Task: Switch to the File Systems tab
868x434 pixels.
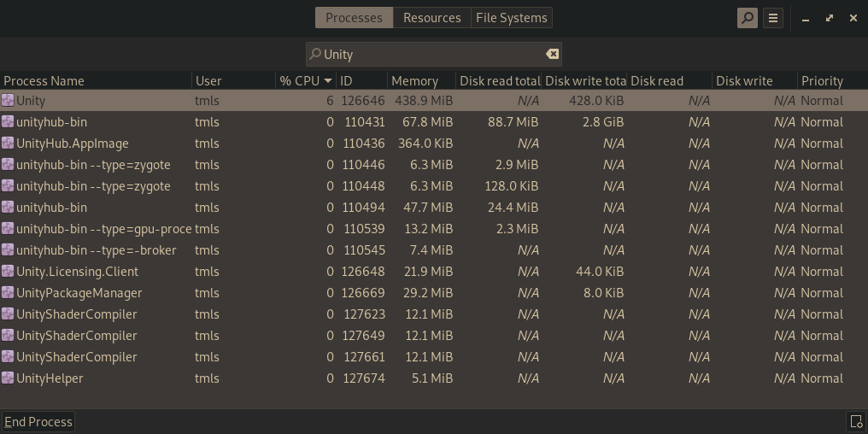Action: point(511,18)
